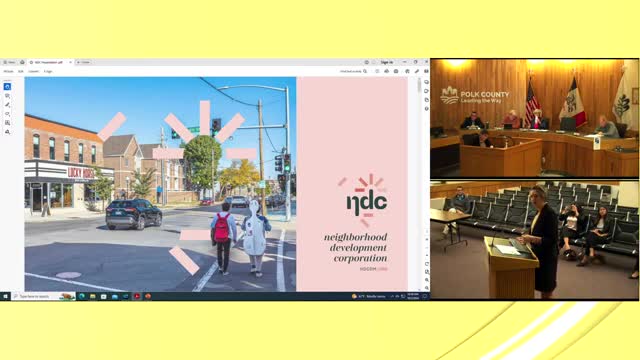
Task: Click the Sign in button
Action: 387,62
